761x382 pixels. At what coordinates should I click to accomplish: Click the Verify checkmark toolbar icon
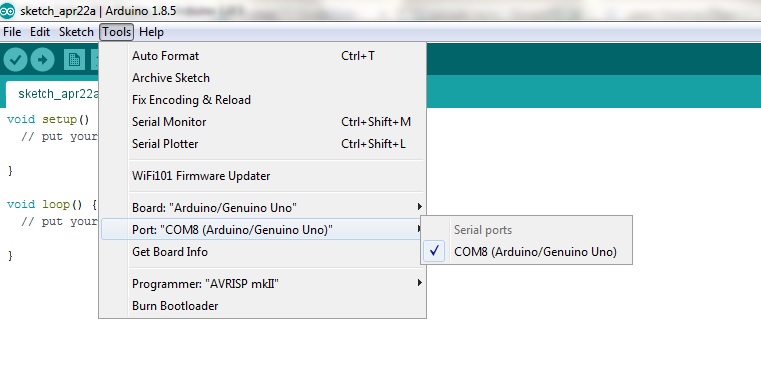click(x=16, y=60)
